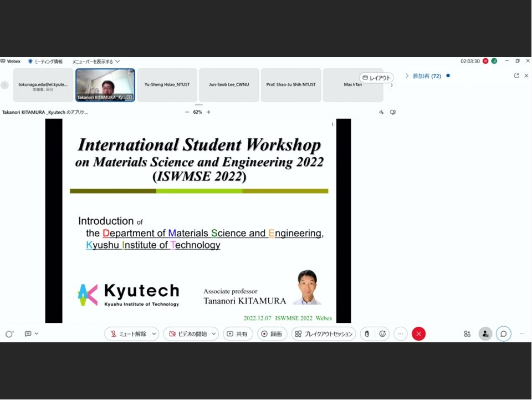Open the apps icon in bottom bar
The height and width of the screenshot is (400, 532).
pos(467,334)
